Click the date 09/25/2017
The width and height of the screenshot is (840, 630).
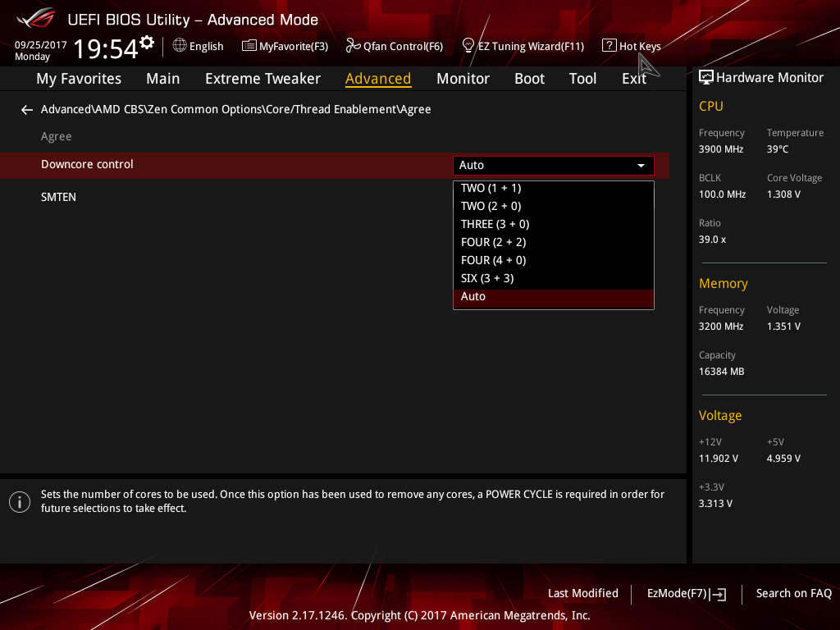pos(41,45)
